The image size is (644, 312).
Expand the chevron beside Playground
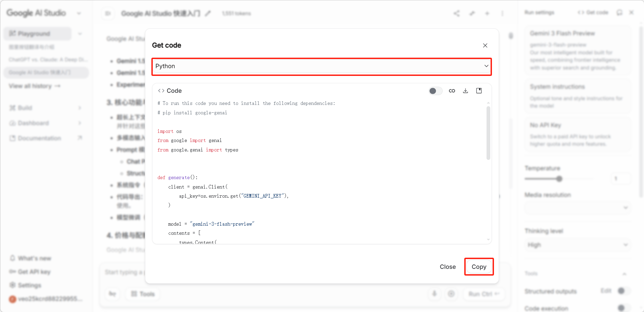coord(80,34)
